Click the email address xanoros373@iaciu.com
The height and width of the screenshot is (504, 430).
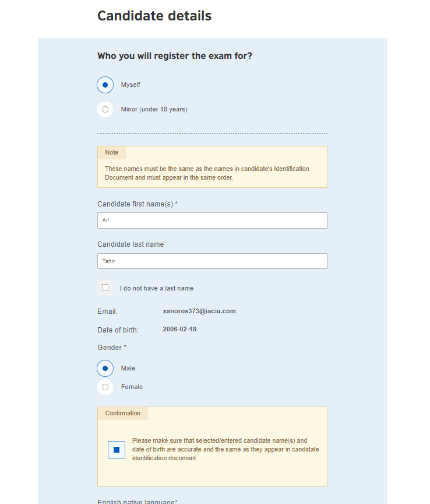[x=199, y=311]
